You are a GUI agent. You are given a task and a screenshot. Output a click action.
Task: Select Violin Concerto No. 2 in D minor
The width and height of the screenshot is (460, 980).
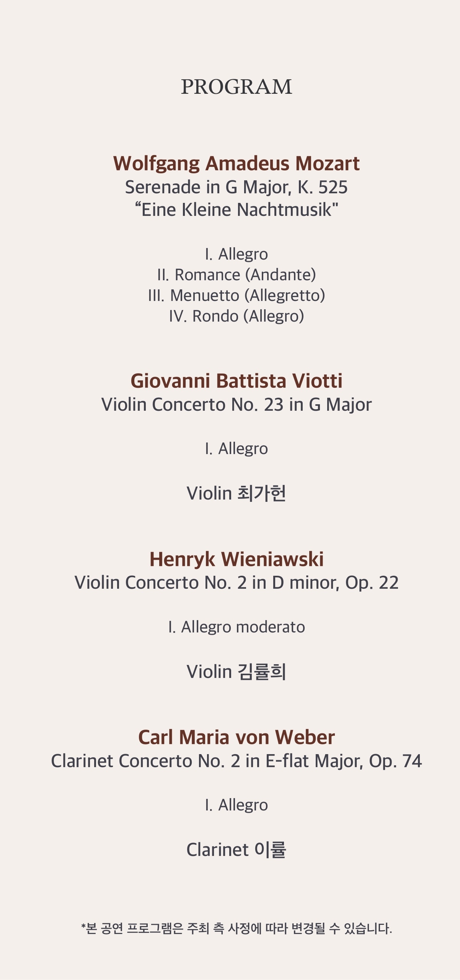coord(236,583)
